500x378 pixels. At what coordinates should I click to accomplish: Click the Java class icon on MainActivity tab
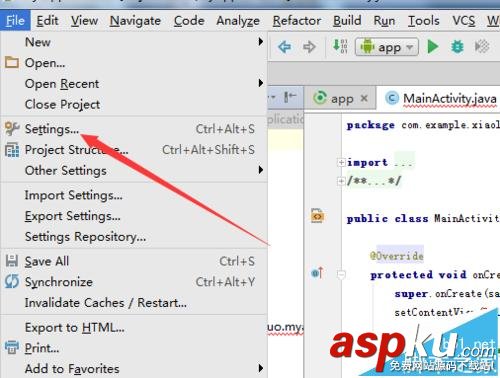392,98
